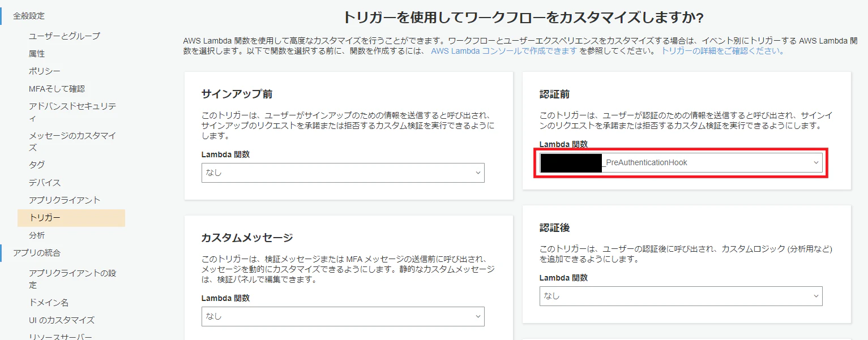Image resolution: width=868 pixels, height=340 pixels.
Task: Follow the AWS Lambda コンソールで作成できます link
Action: [x=504, y=51]
